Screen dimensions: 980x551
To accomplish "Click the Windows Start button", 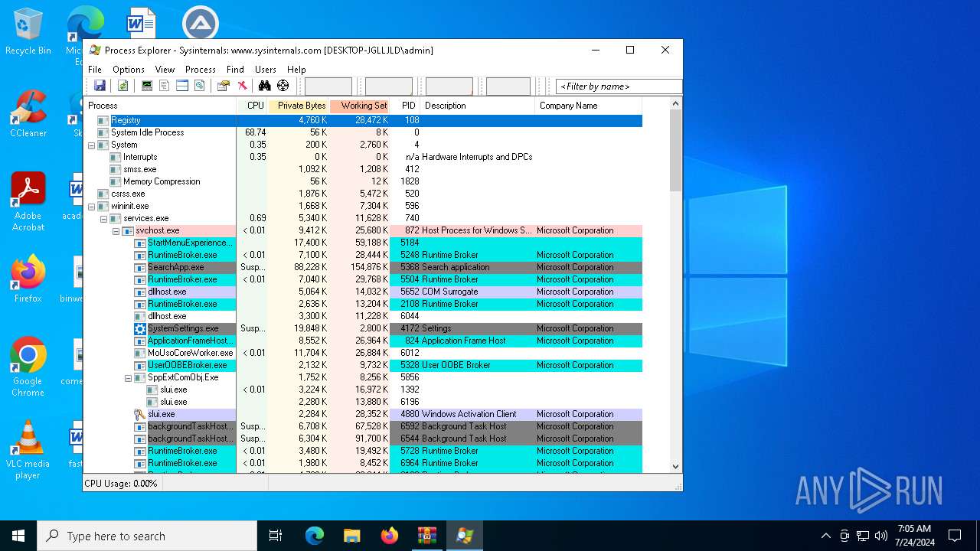I will click(18, 536).
